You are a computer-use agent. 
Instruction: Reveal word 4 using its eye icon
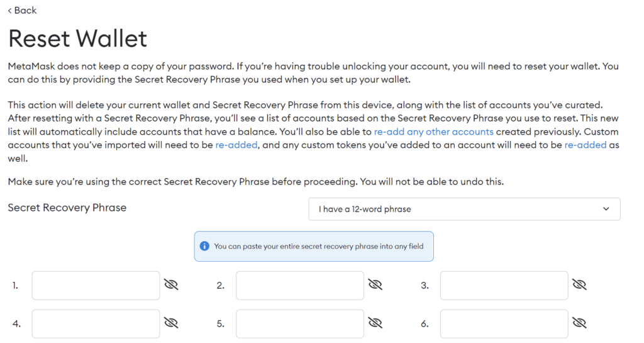pos(171,323)
